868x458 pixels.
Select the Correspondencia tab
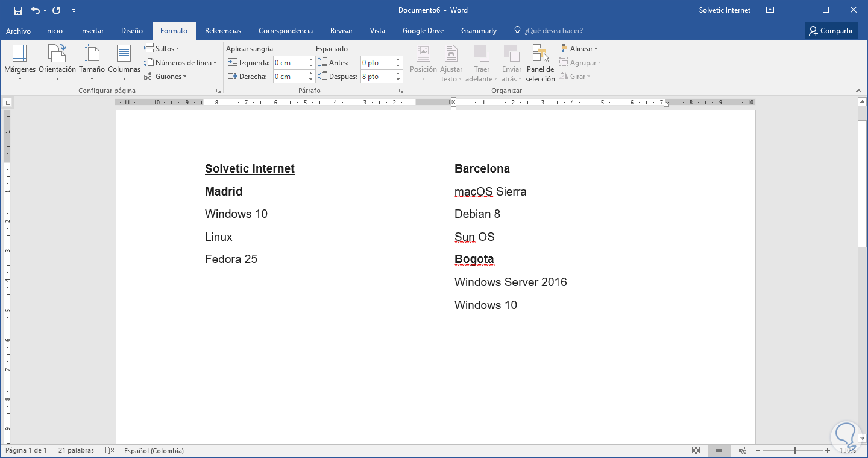[x=286, y=31]
